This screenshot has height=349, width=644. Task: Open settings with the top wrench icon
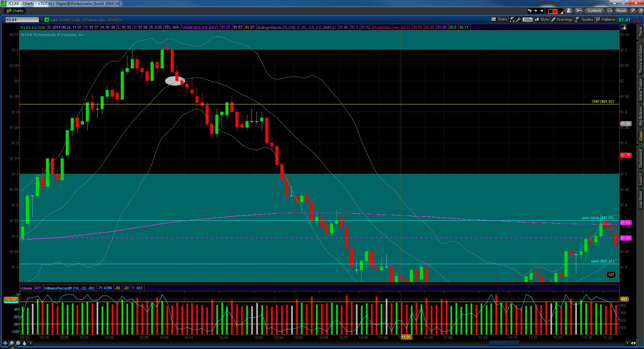coord(578,11)
